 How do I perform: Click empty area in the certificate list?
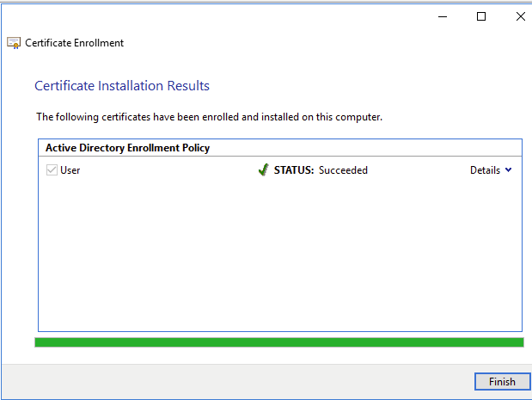pos(278,258)
